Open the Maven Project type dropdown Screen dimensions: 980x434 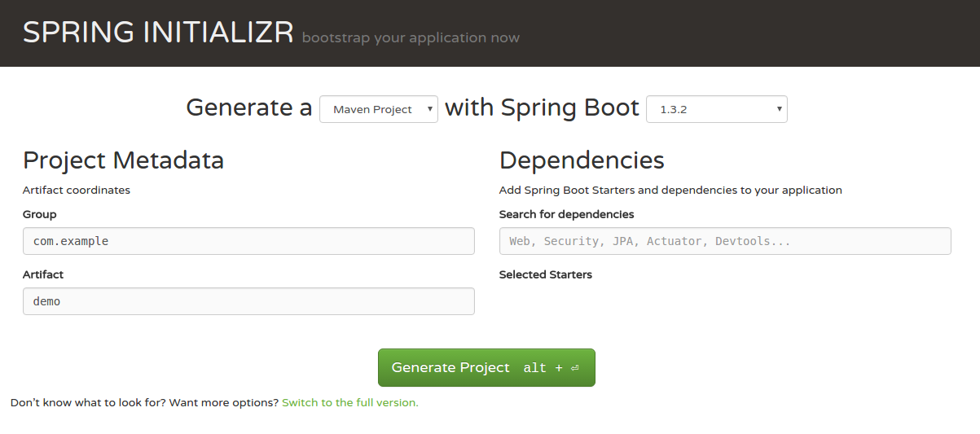tap(379, 109)
